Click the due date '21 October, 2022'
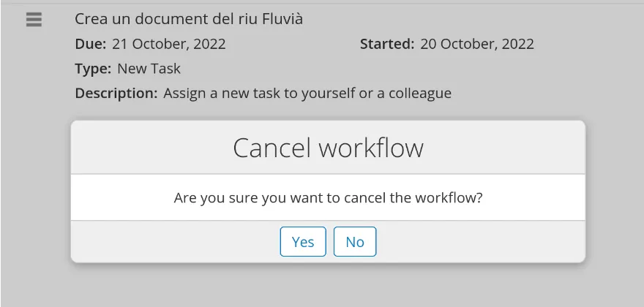Screen dimensions: 644x307 click(x=169, y=44)
